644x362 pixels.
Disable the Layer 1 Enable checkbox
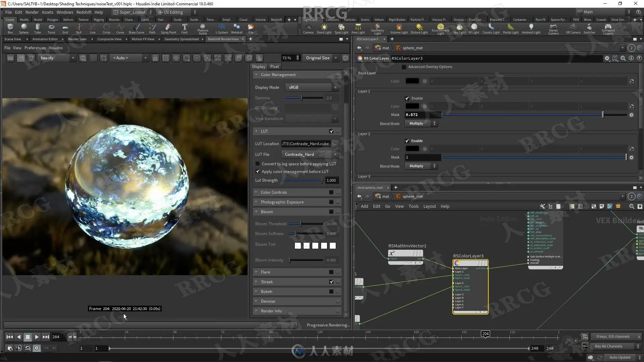[407, 98]
